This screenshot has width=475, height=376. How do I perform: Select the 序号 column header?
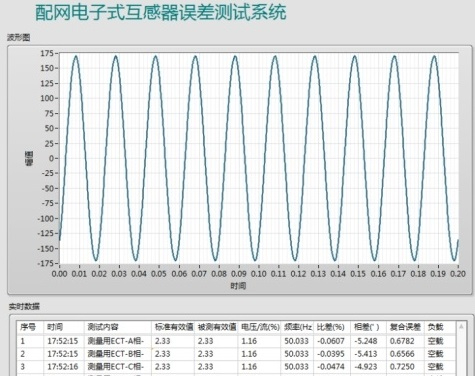(x=30, y=327)
